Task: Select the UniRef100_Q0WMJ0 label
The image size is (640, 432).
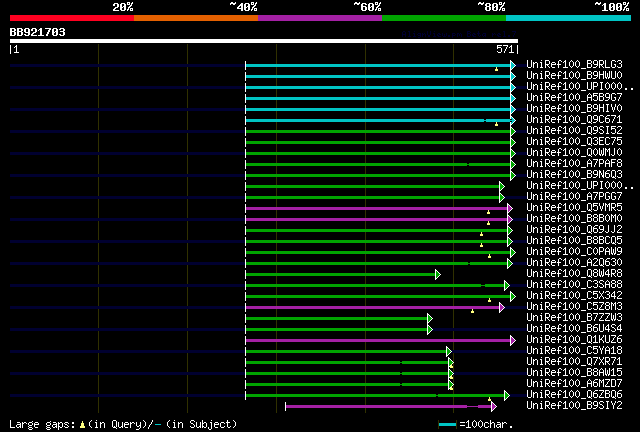Action: click(574, 153)
